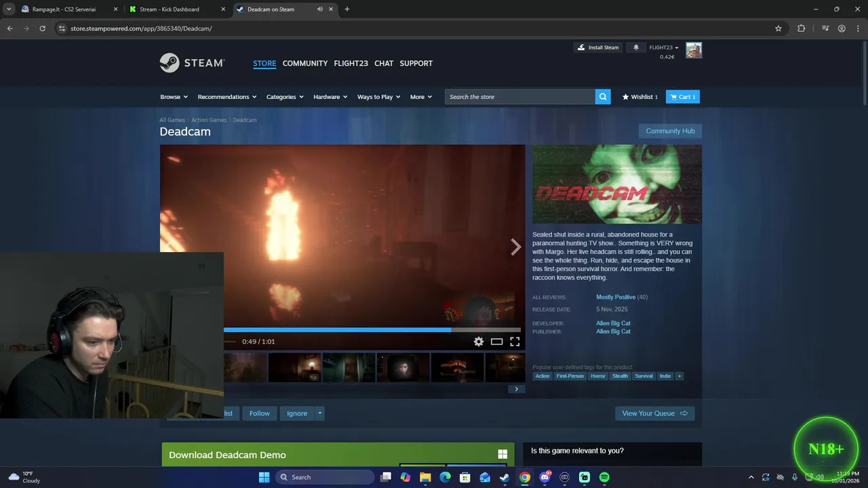Click the microphone tray icon
This screenshot has width=868, height=488.
[795, 477]
